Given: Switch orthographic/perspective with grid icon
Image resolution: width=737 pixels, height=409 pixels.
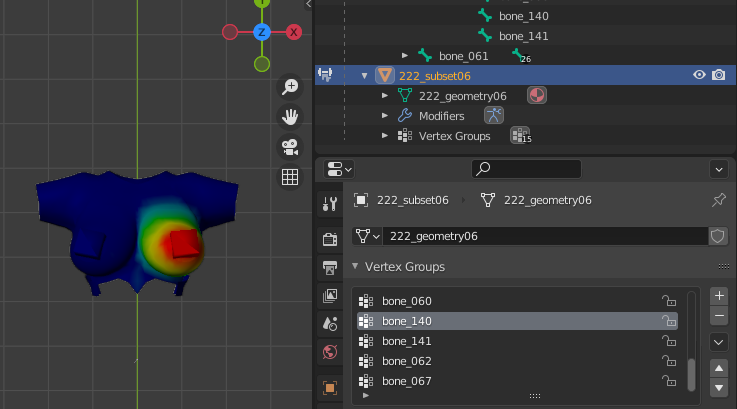Looking at the screenshot, I should tap(290, 177).
